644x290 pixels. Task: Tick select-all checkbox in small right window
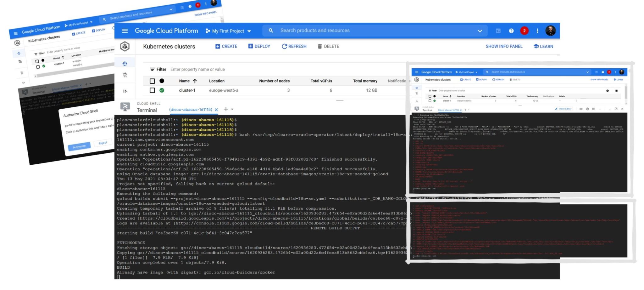[x=430, y=96]
